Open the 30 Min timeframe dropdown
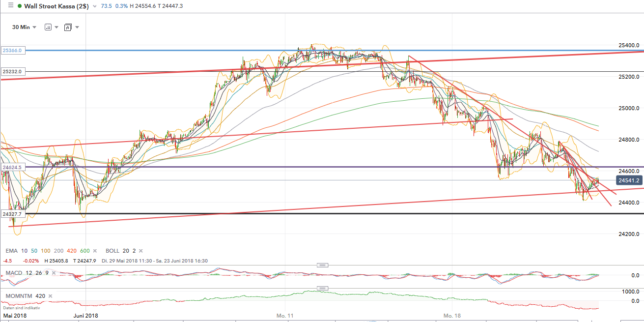644x322 pixels. tap(24, 27)
